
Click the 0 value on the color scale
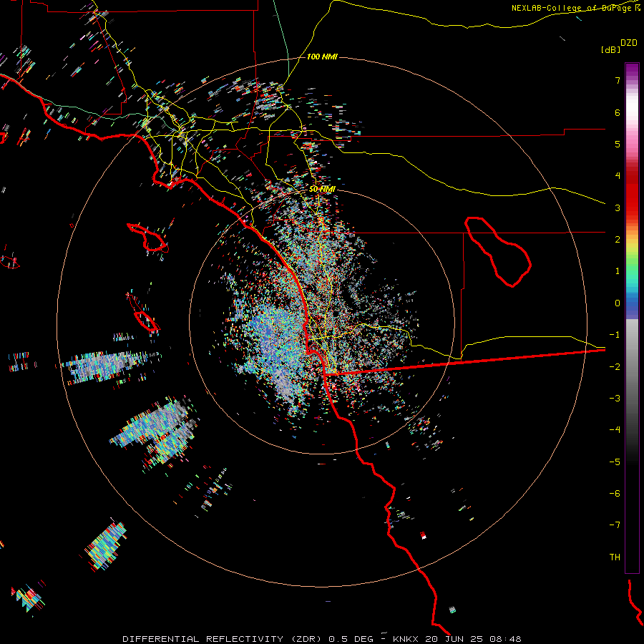618,303
